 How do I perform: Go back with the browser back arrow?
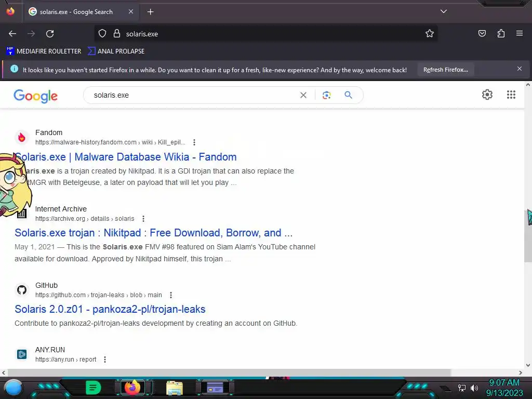12,34
